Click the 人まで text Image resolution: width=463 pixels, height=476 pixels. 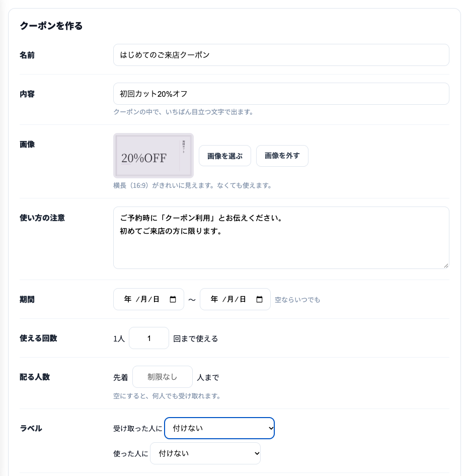[x=208, y=377]
